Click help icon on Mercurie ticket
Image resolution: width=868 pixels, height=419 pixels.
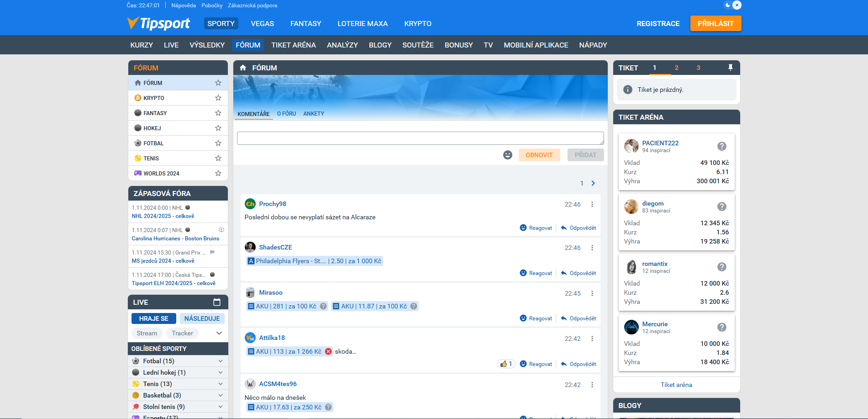pos(722,327)
